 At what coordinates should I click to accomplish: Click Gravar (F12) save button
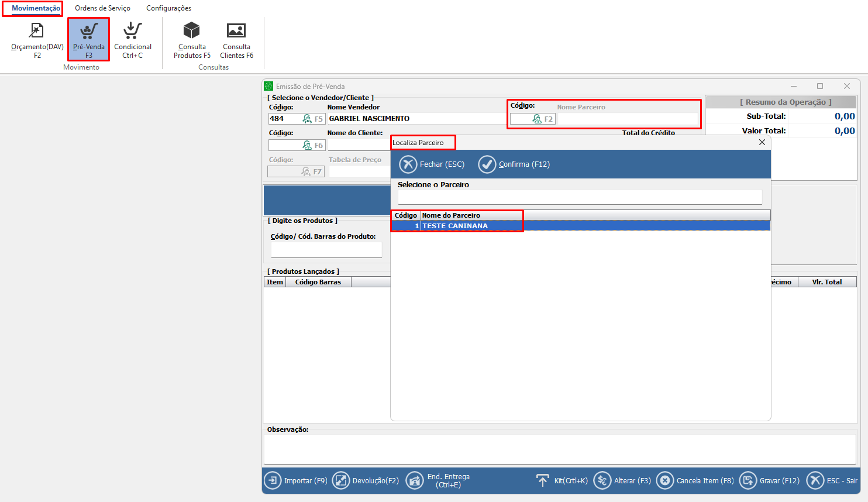(x=770, y=480)
